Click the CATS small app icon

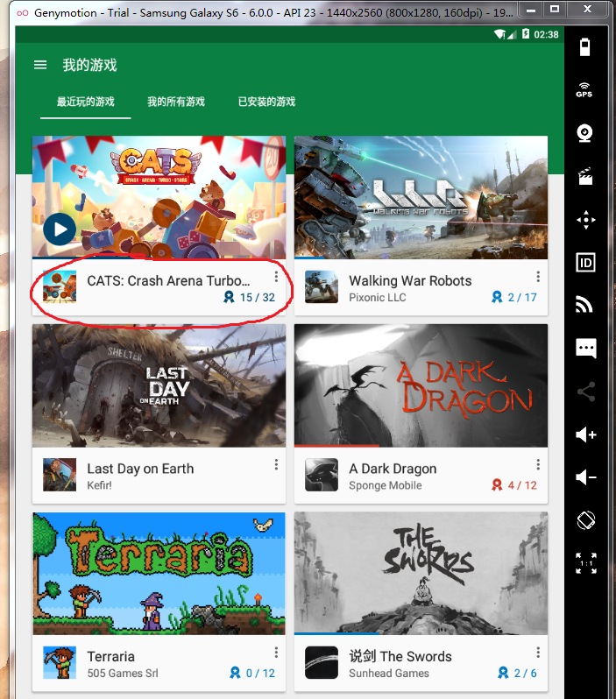60,286
